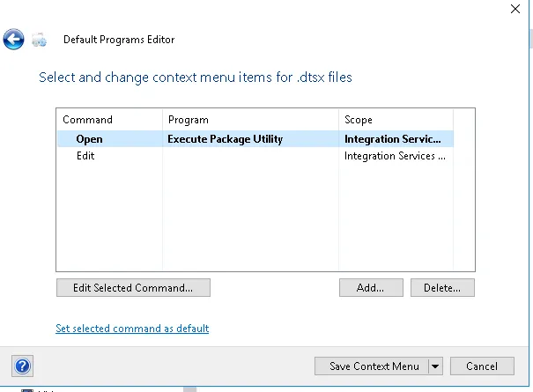Select the Open command row
Viewport: 533px width, 392px height.
click(x=89, y=138)
